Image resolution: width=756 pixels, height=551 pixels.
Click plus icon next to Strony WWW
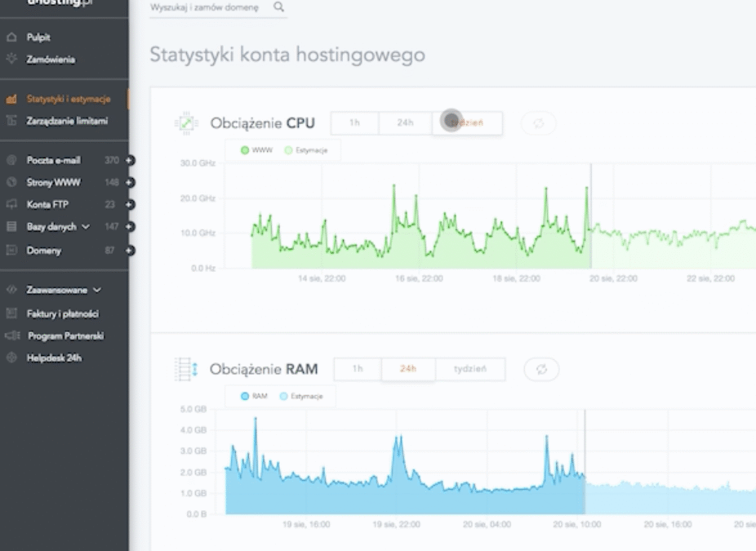(129, 183)
